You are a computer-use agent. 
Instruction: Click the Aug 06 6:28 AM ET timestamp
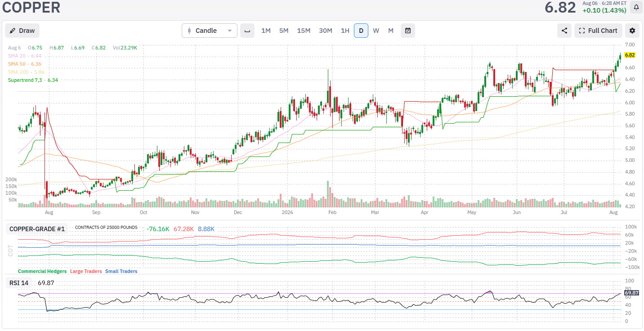[604, 3]
